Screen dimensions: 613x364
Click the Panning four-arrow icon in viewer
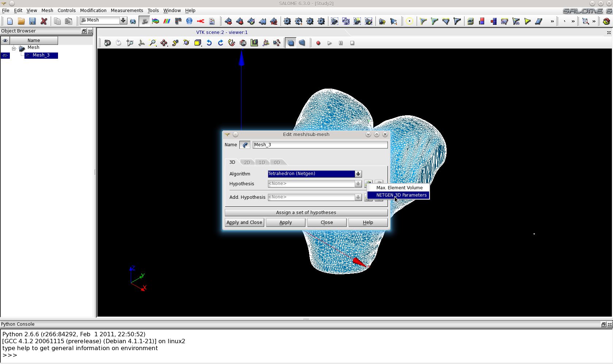pos(164,43)
